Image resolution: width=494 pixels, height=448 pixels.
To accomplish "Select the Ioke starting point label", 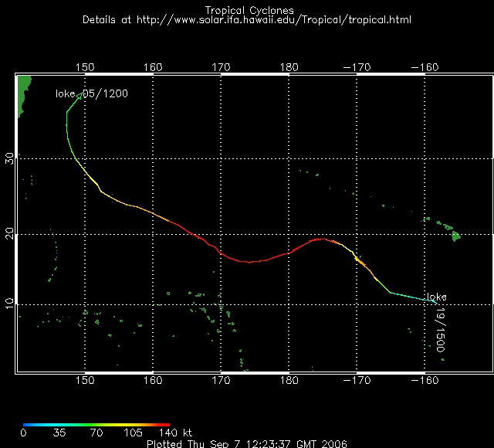I will tap(437, 297).
